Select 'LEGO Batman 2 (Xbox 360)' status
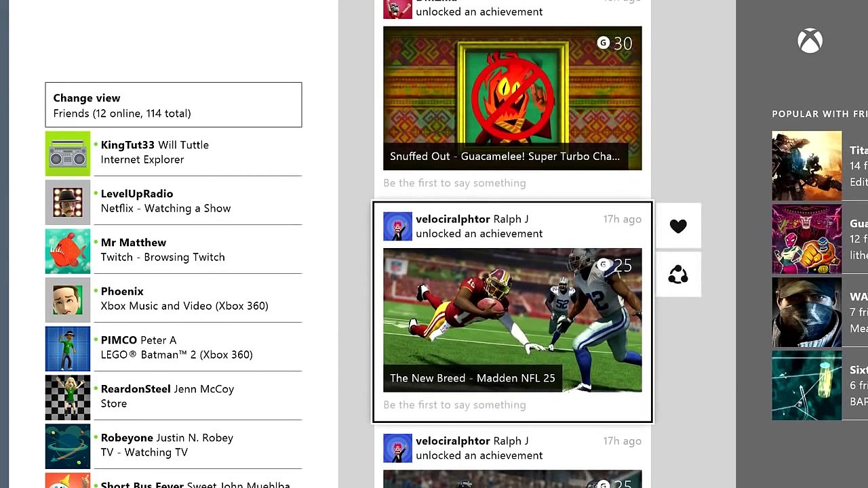This screenshot has width=868, height=488. [x=176, y=355]
